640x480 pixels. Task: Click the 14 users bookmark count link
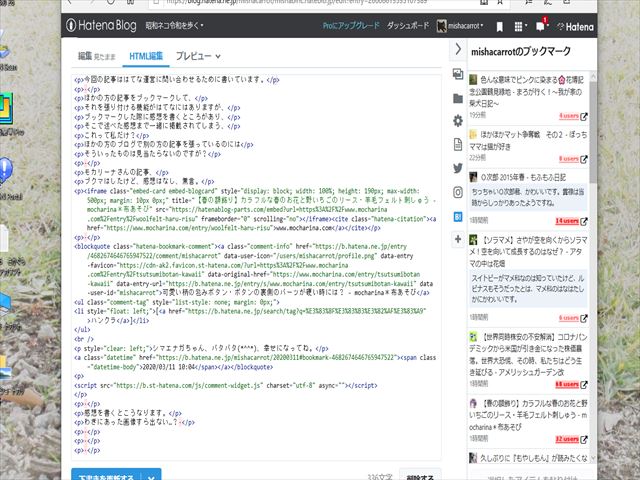567,221
